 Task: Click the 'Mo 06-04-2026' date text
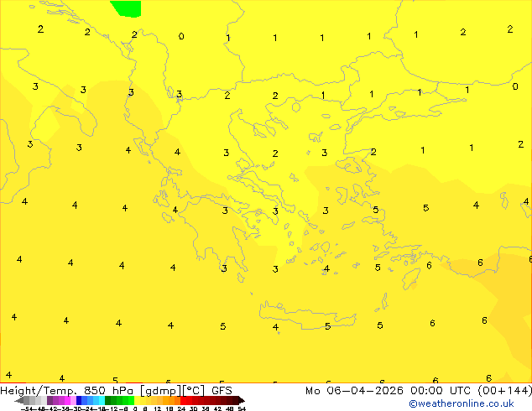(x=355, y=391)
